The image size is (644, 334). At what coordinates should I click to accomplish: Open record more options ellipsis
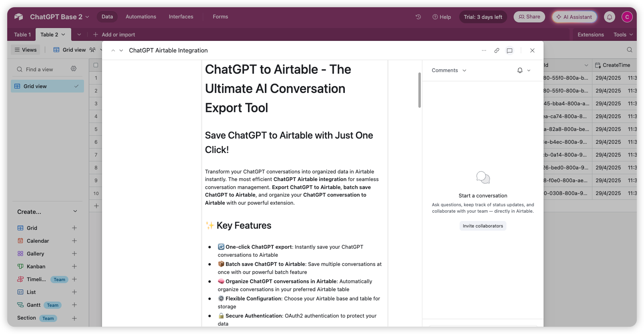click(x=484, y=50)
